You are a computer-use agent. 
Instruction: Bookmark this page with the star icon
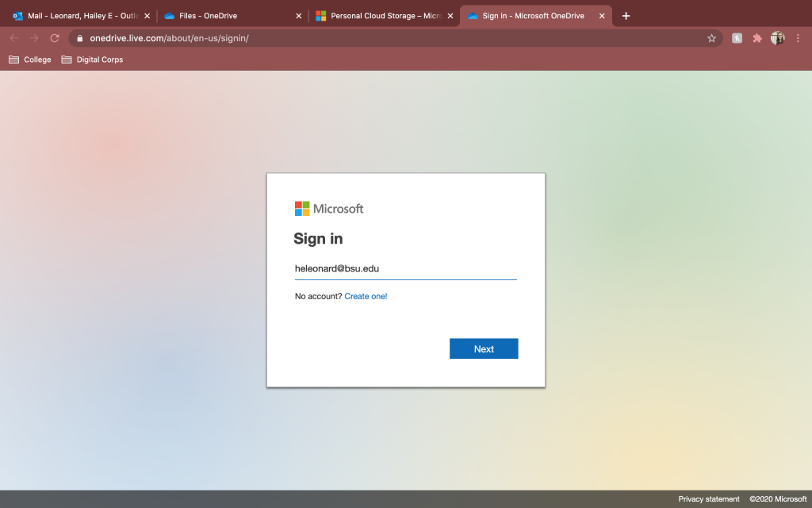point(711,38)
